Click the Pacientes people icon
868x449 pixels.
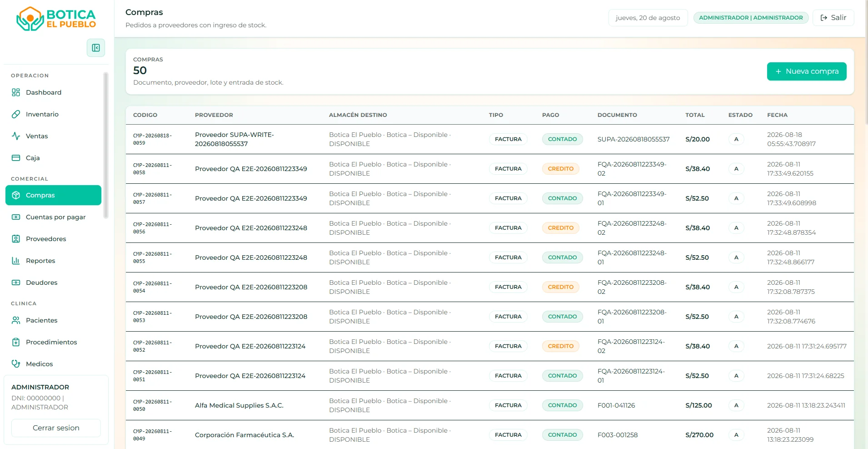tap(16, 320)
